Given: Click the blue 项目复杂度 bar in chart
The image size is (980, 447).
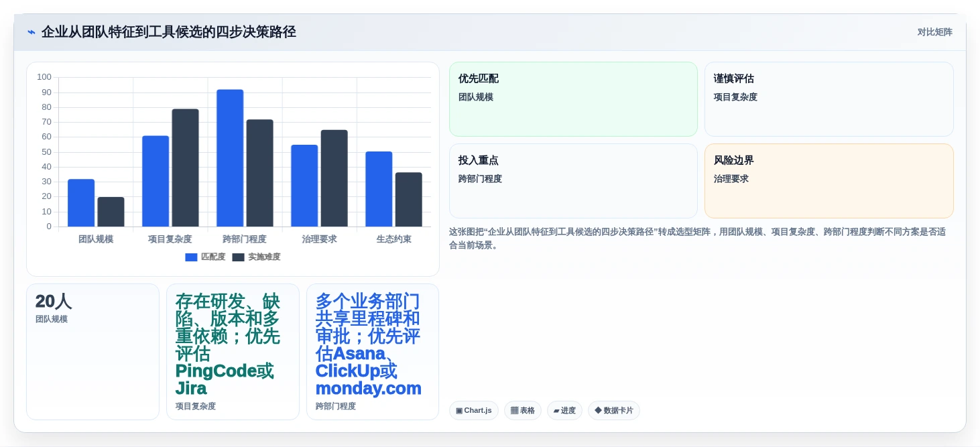Looking at the screenshot, I should click(x=156, y=181).
